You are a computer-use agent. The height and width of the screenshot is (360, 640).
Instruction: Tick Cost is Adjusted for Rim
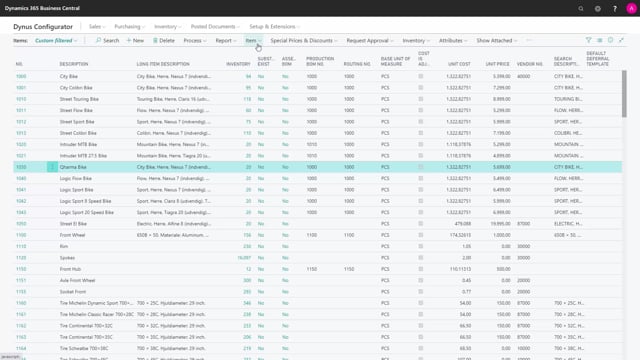coord(421,247)
